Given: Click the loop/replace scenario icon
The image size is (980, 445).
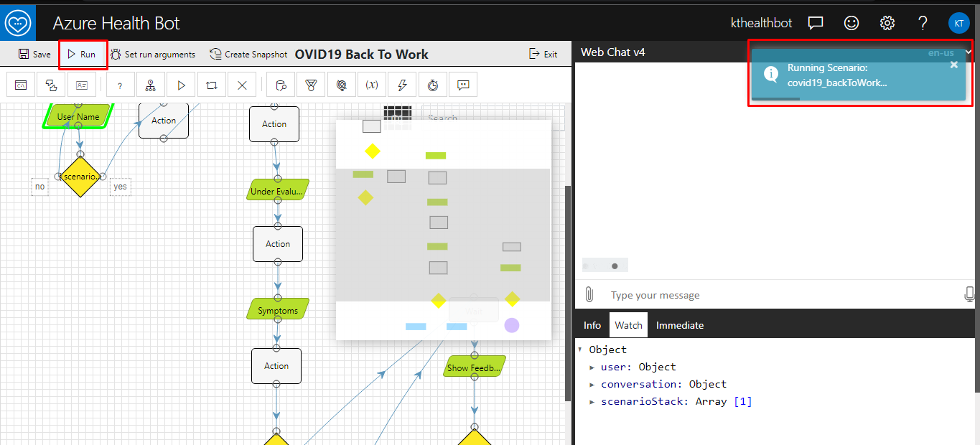Looking at the screenshot, I should pos(211,85).
